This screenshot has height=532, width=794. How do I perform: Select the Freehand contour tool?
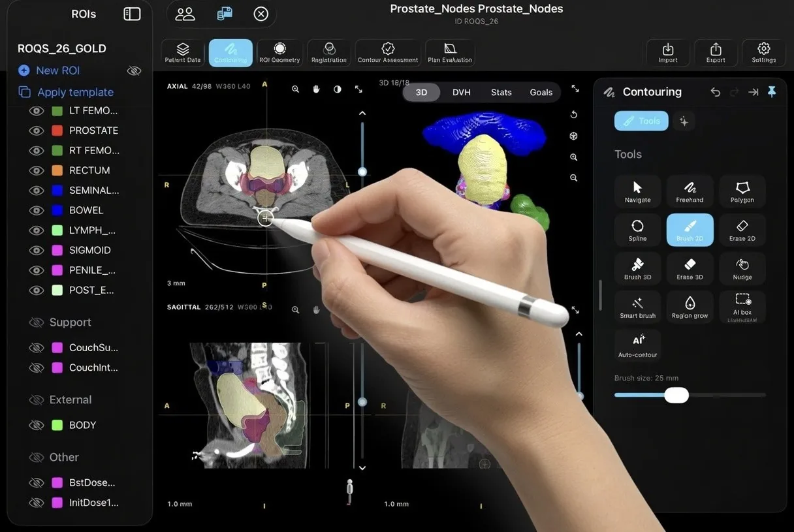pos(690,192)
